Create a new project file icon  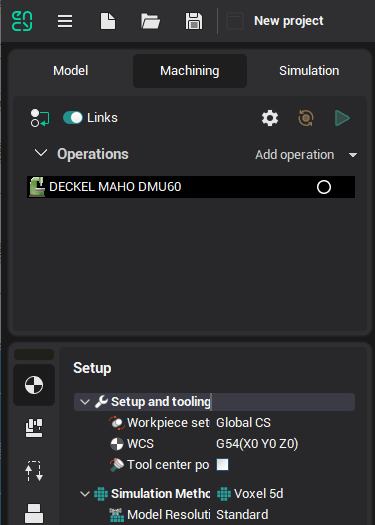[x=108, y=21]
